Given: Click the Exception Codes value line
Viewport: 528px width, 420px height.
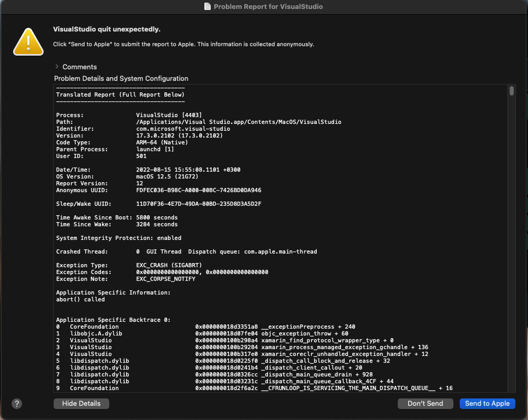Looking at the screenshot, I should point(202,272).
